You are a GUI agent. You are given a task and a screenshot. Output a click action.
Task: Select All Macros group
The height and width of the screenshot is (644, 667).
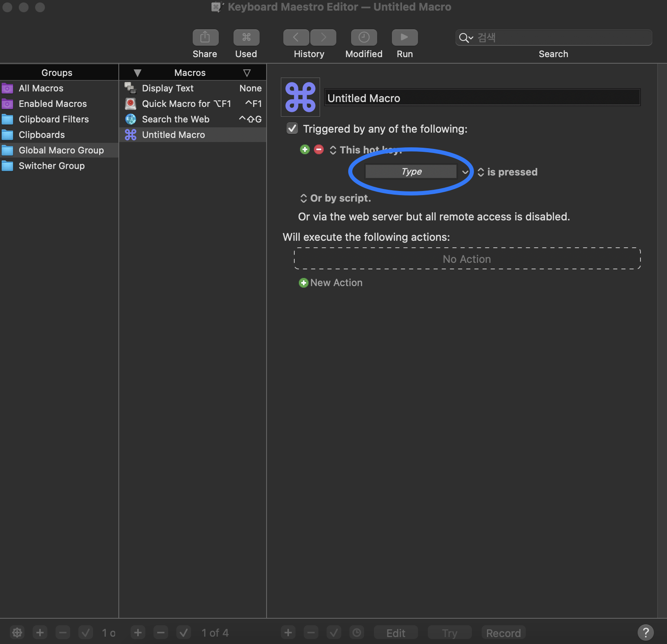tap(59, 88)
